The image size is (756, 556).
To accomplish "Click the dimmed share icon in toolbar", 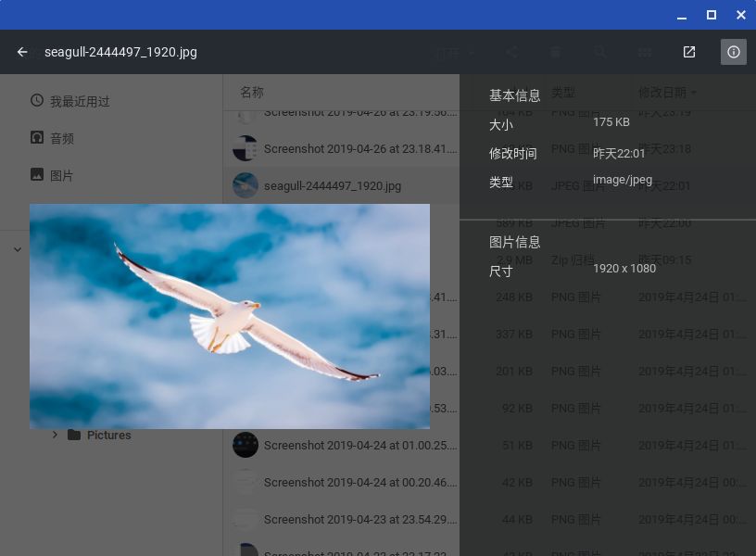I will click(x=511, y=53).
